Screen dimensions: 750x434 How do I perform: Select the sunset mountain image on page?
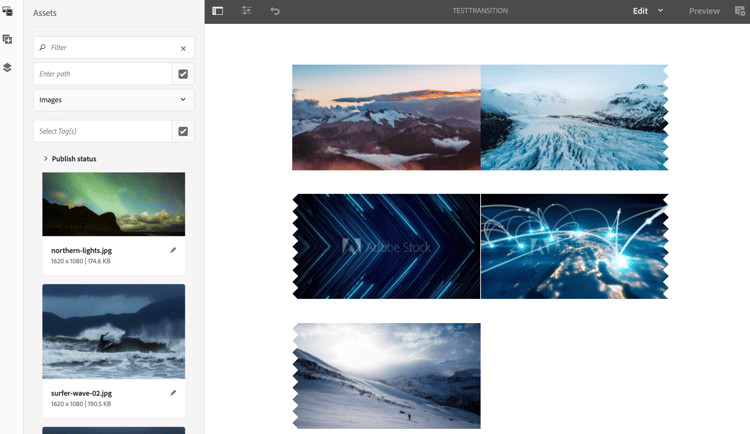tap(386, 118)
